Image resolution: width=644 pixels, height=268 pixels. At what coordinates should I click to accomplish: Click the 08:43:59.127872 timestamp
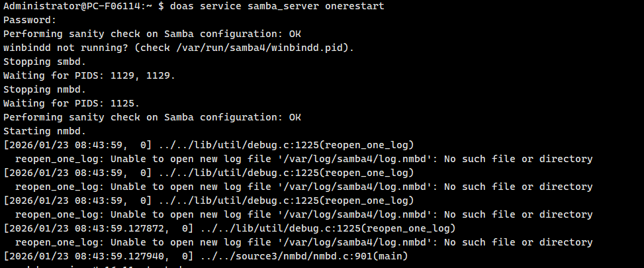pos(109,228)
